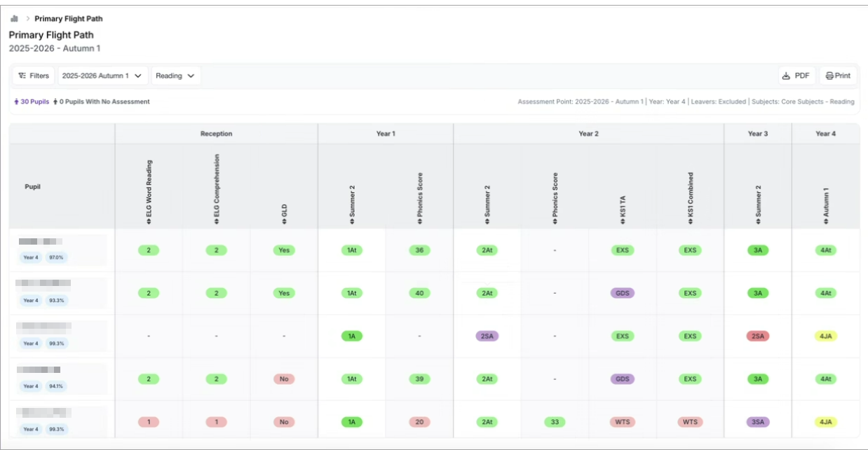Click the purple 3SA grade badge
The image size is (868, 450).
[x=757, y=422]
